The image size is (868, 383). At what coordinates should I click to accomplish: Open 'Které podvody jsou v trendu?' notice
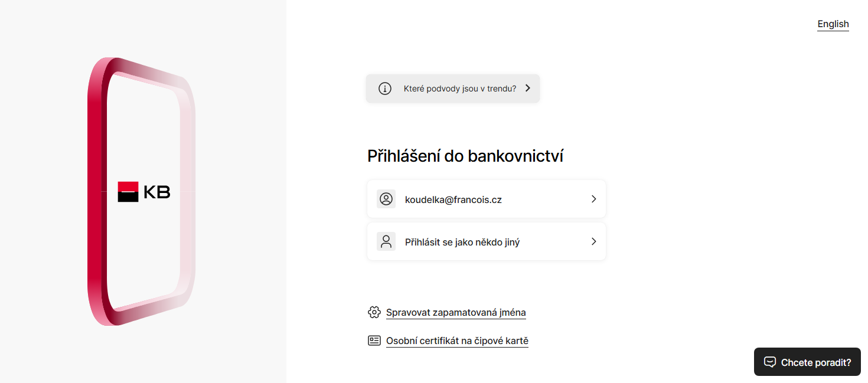459,89
